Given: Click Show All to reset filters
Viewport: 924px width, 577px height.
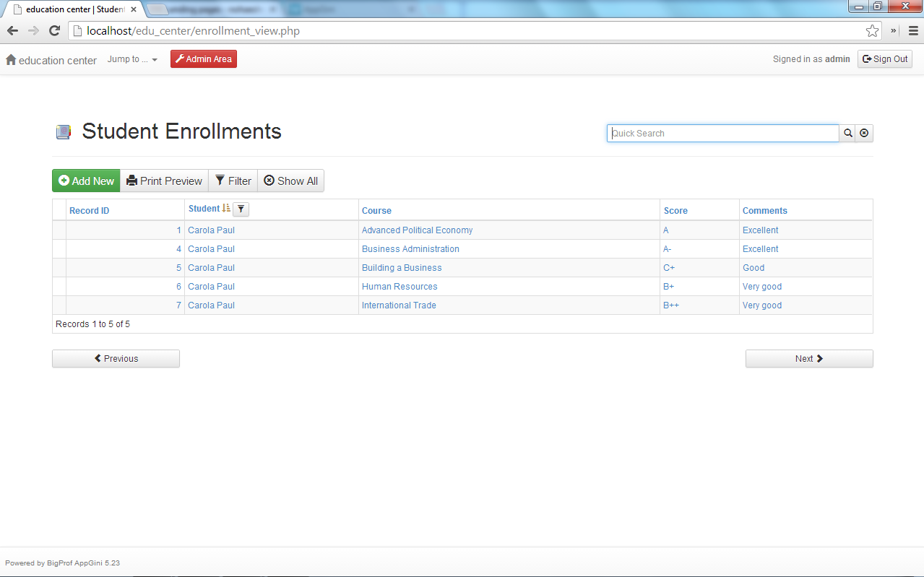Looking at the screenshot, I should (290, 181).
